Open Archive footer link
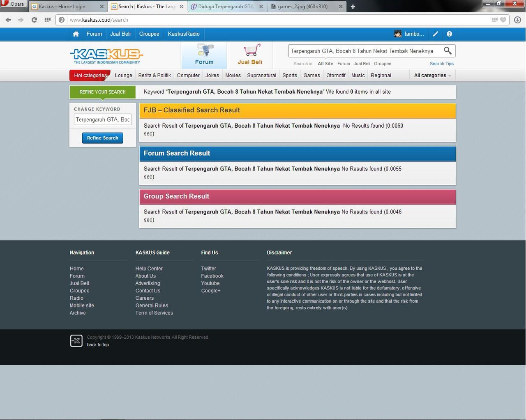Viewport: 526px width, 420px height. (78, 313)
